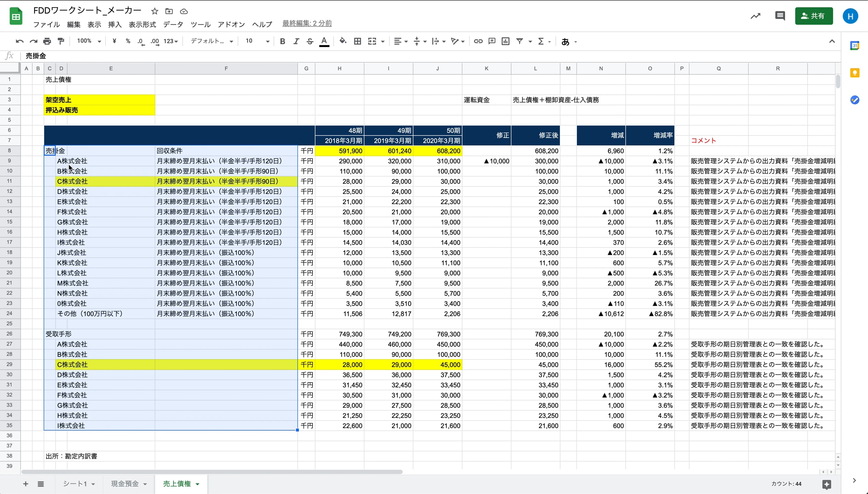Toggle italic formatting
This screenshot has height=494, width=868.
(296, 41)
